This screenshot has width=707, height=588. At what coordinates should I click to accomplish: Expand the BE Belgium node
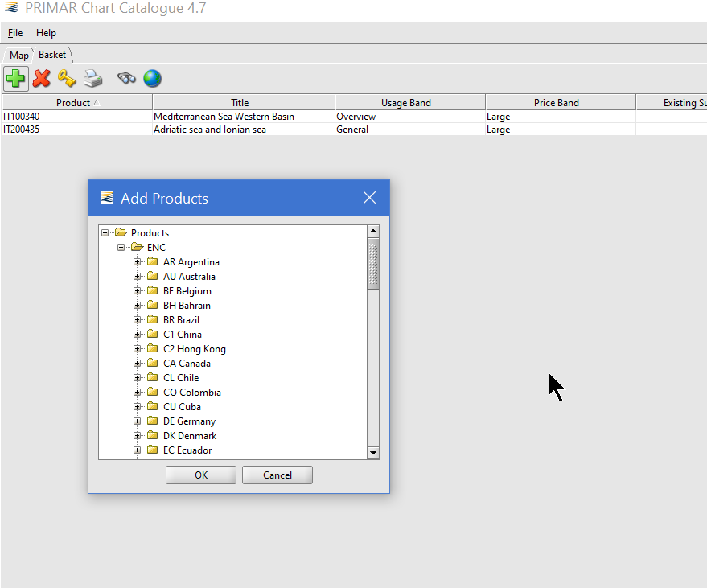coord(137,291)
